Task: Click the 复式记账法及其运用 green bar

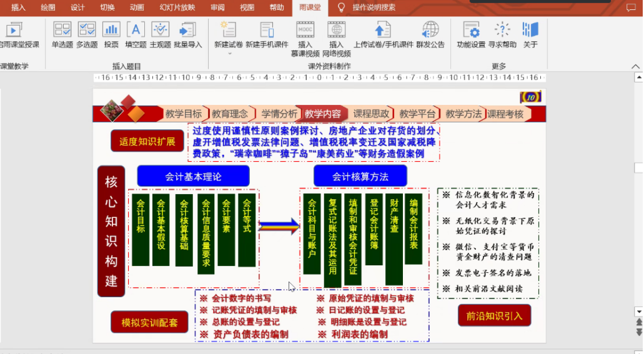Action: coord(333,240)
